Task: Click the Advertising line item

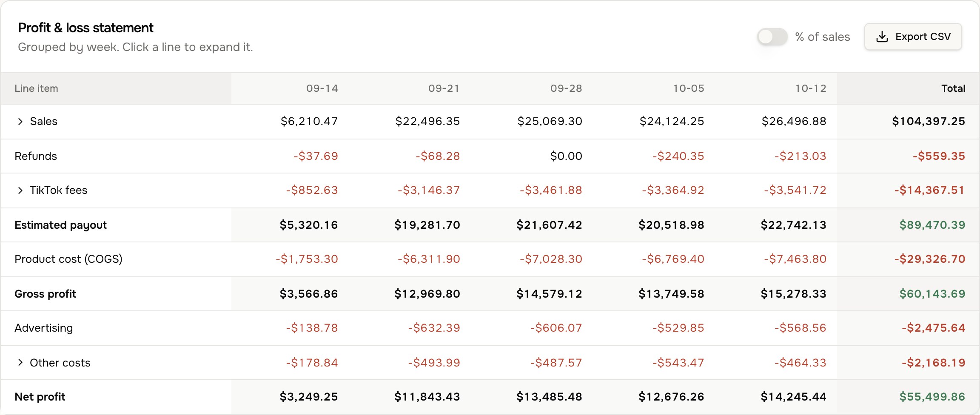Action: pyautogui.click(x=44, y=328)
